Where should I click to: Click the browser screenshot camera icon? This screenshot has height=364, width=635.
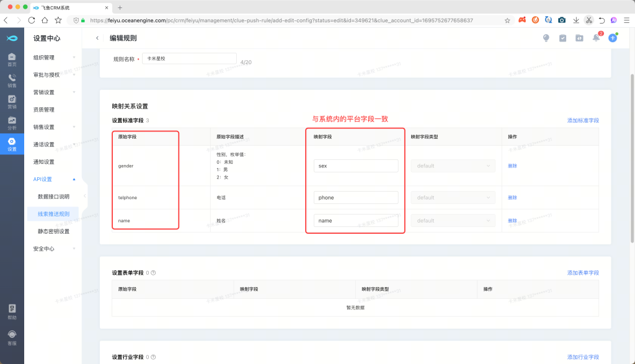pos(561,20)
